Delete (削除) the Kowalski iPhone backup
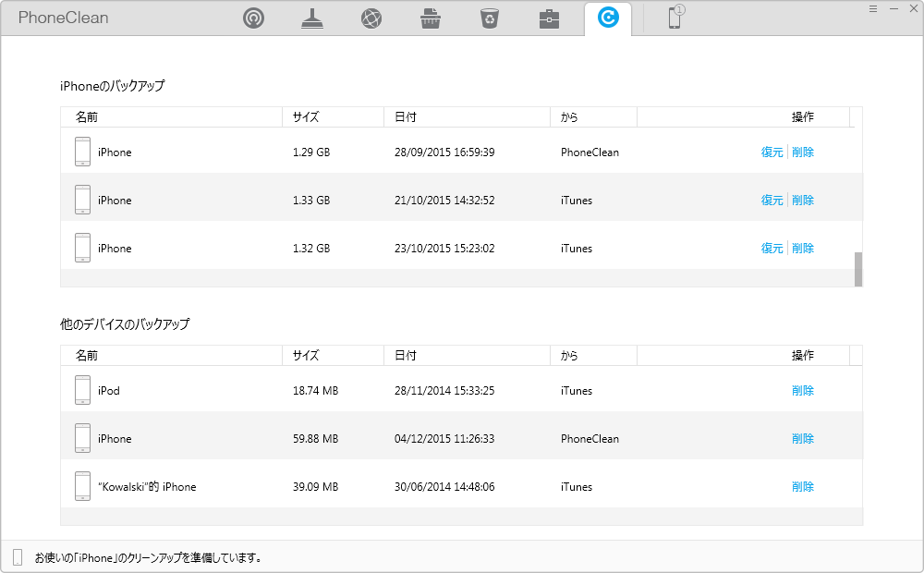 tap(803, 487)
